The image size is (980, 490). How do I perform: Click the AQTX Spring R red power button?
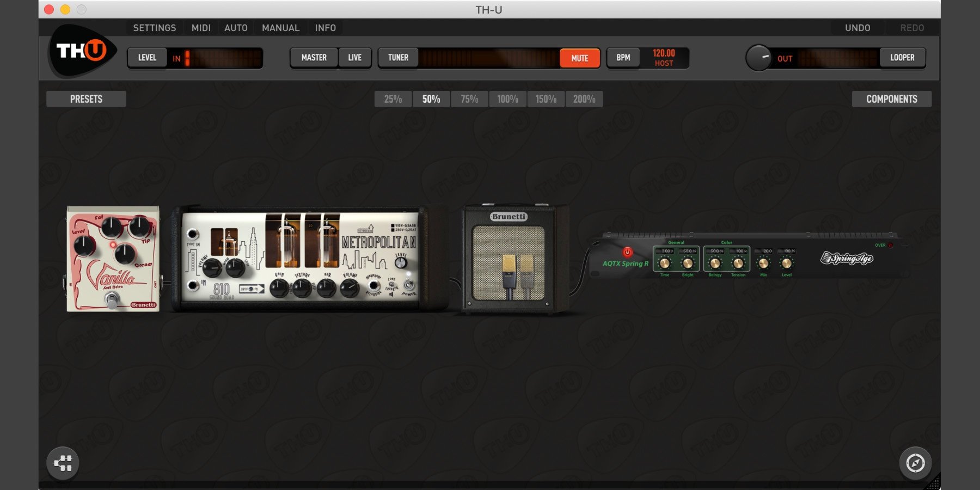(627, 252)
